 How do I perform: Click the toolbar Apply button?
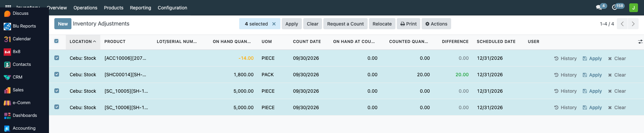click(x=291, y=24)
